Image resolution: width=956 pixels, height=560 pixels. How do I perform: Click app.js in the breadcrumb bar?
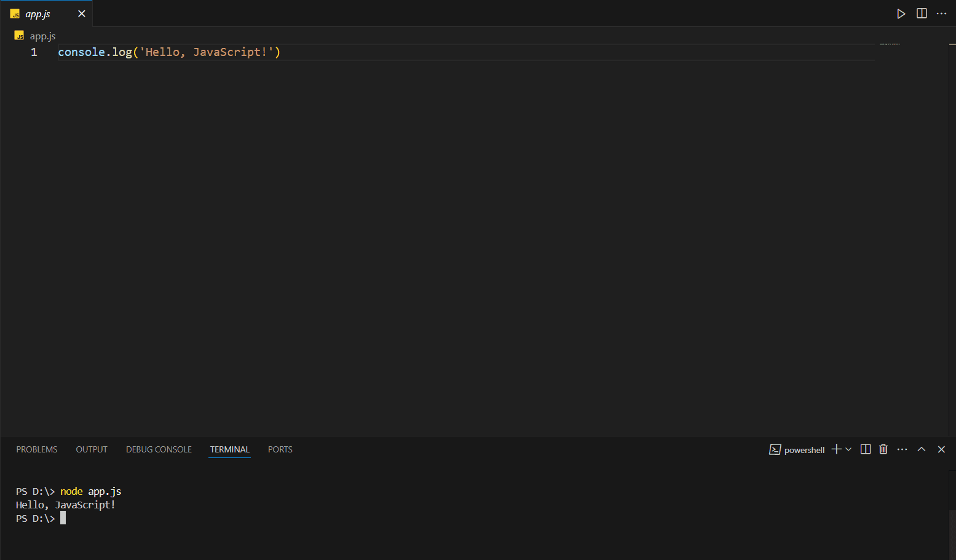tap(42, 36)
